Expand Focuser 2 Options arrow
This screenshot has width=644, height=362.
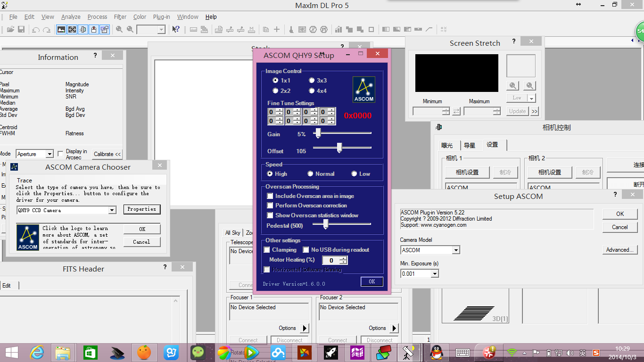(395, 328)
